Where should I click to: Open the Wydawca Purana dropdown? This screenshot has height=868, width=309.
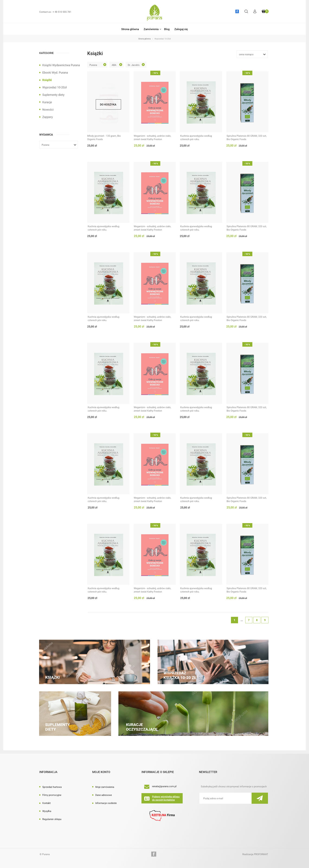click(59, 145)
